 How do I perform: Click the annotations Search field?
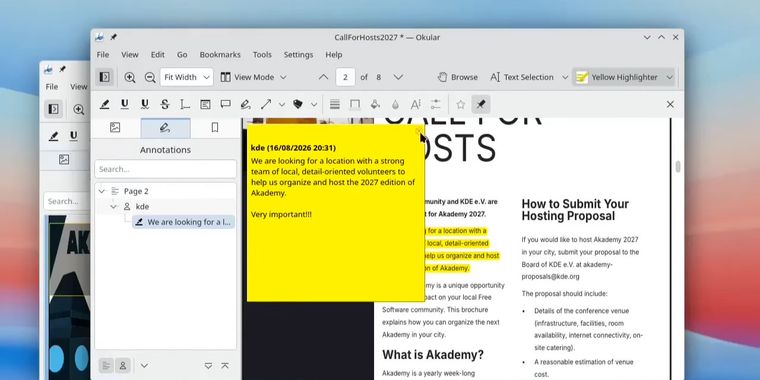[165, 169]
